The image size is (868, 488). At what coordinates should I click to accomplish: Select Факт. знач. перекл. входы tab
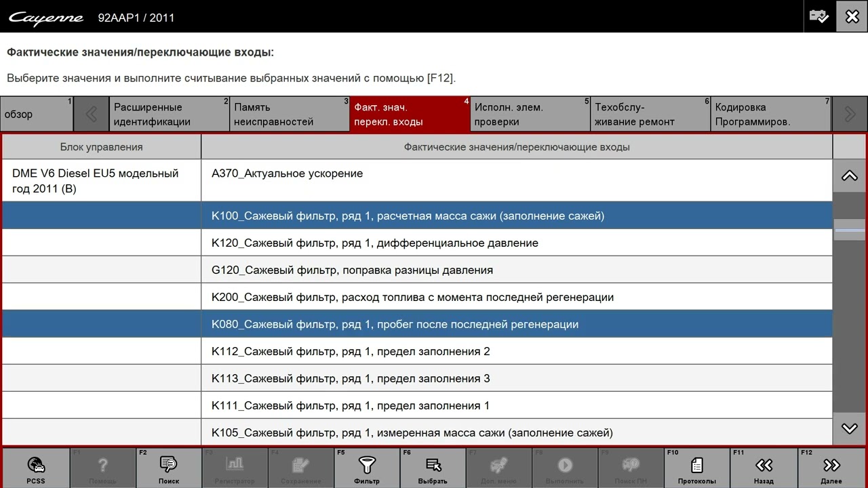point(410,114)
